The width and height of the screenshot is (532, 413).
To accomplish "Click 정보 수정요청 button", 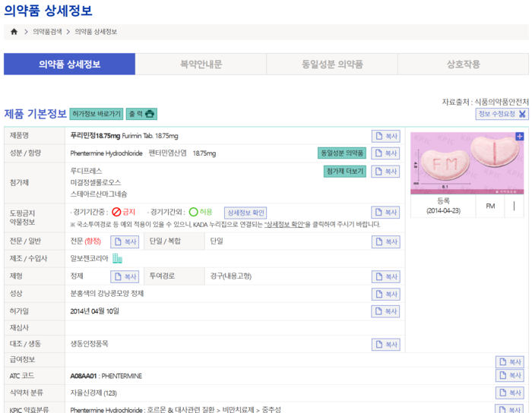I will (x=502, y=114).
